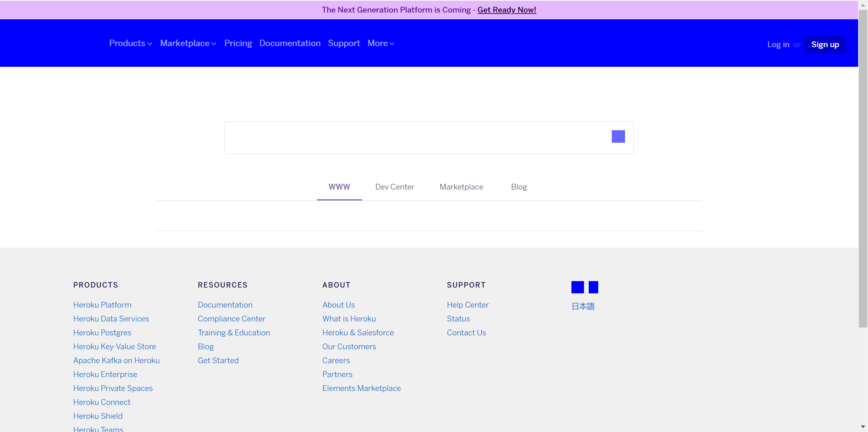Screen dimensions: 868x432
Task: Switch language to 日本語
Action: pos(583,307)
